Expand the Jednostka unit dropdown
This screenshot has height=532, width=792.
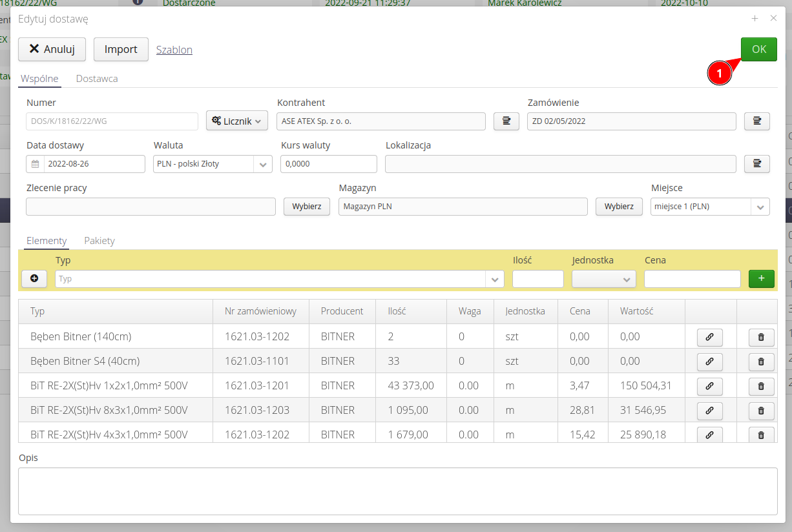625,280
